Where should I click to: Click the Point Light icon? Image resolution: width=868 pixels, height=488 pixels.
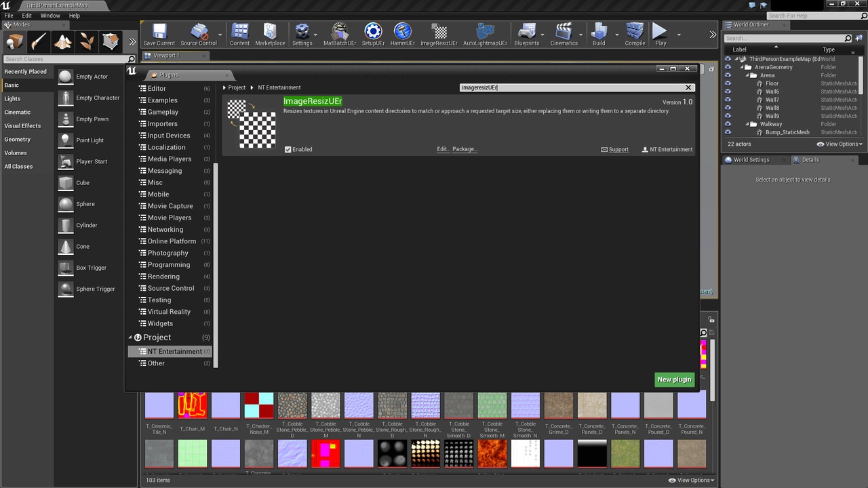[x=65, y=140]
